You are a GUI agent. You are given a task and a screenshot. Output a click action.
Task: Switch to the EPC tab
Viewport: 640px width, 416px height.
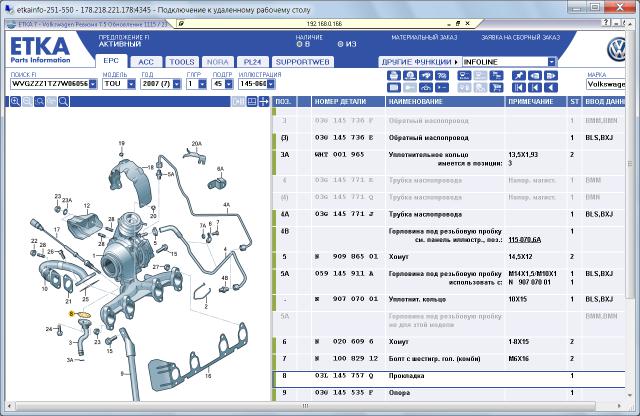[111, 61]
